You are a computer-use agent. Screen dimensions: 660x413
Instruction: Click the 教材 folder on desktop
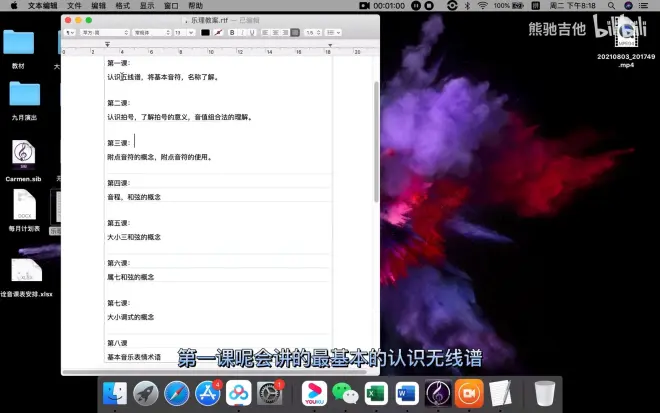18,43
